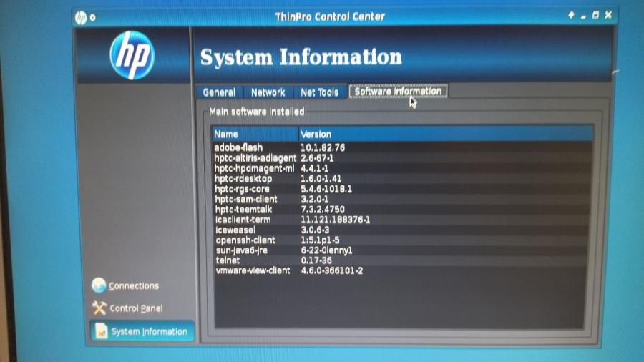Select the Net Tools tab
The height and width of the screenshot is (362, 644).
319,92
